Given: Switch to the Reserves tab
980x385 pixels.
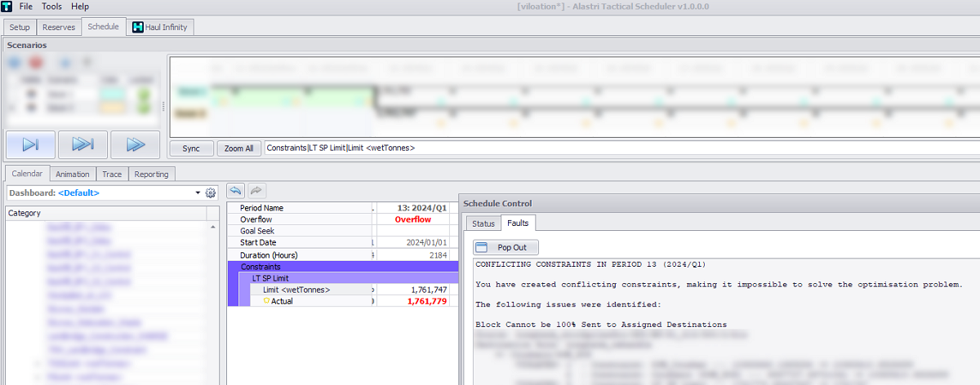Looking at the screenshot, I should pyautogui.click(x=59, y=27).
